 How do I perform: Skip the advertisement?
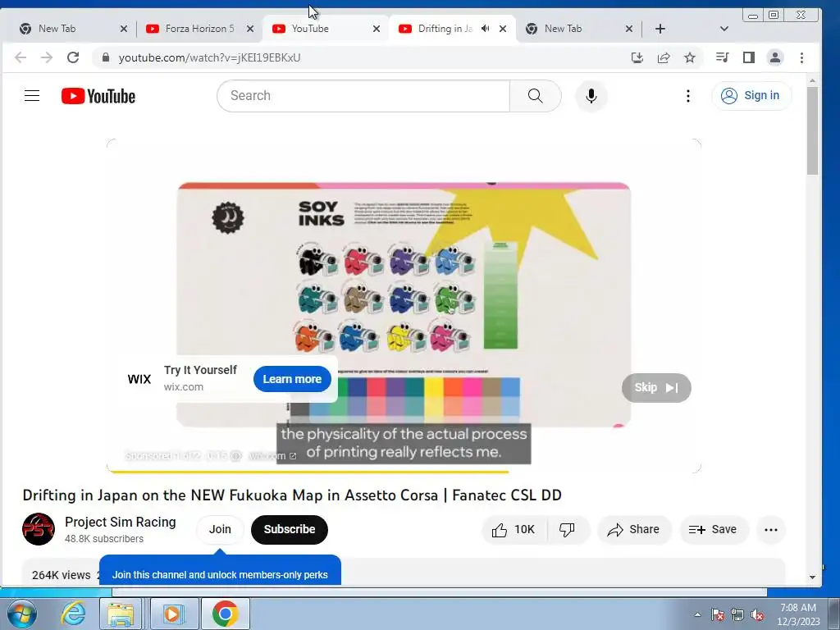[656, 387]
